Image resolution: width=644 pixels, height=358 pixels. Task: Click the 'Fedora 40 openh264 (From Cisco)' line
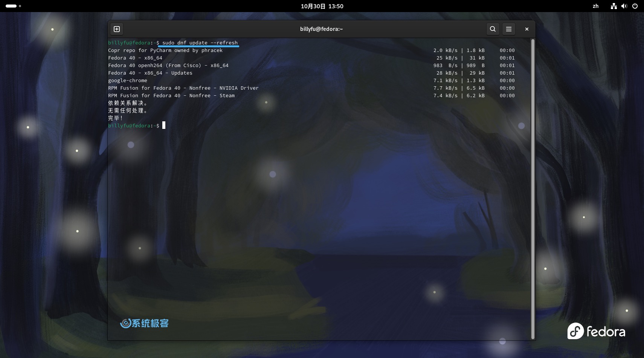(x=168, y=65)
